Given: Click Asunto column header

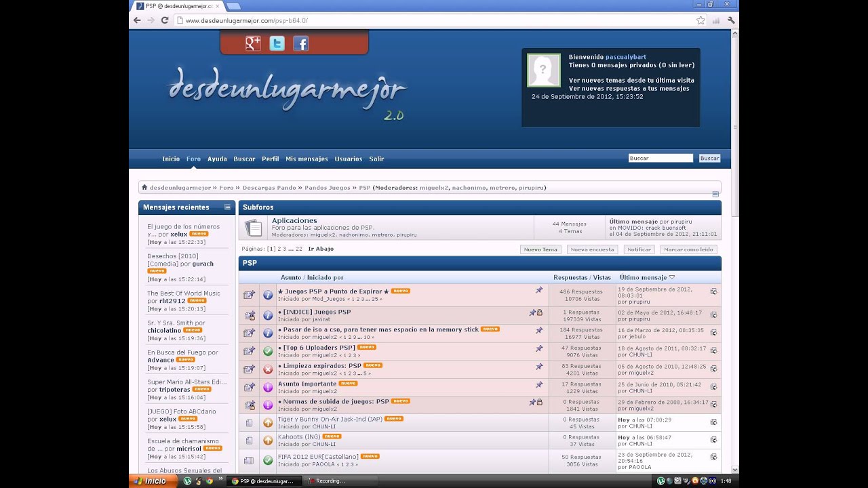Looking at the screenshot, I should [292, 277].
